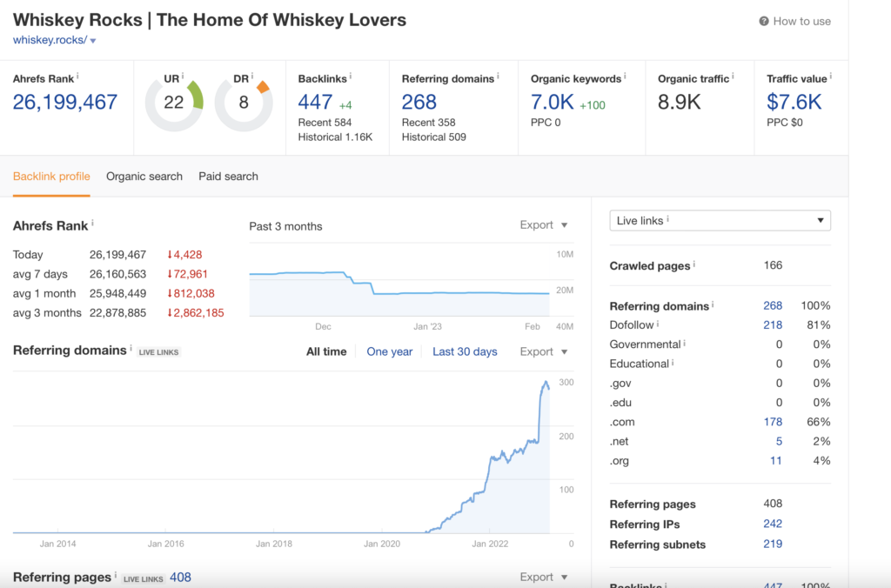Click the How to use help link
891x588 pixels.
pos(794,21)
